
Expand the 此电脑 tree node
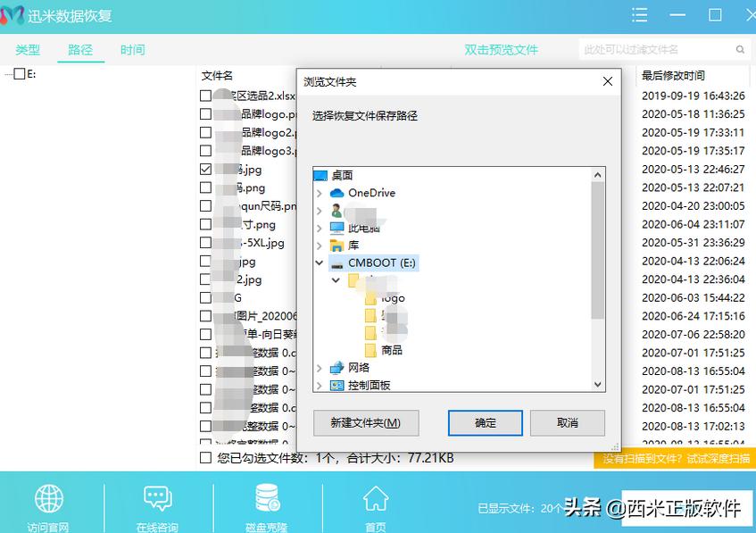pyautogui.click(x=319, y=228)
